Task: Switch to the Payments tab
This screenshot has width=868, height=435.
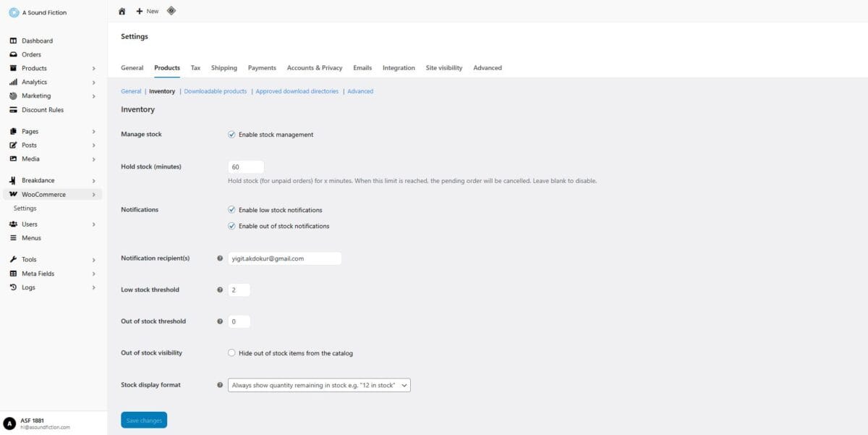Action: point(262,67)
